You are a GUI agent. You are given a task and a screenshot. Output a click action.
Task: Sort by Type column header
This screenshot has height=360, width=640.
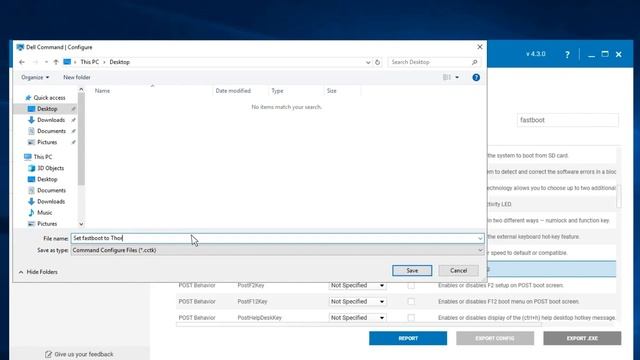point(277,91)
